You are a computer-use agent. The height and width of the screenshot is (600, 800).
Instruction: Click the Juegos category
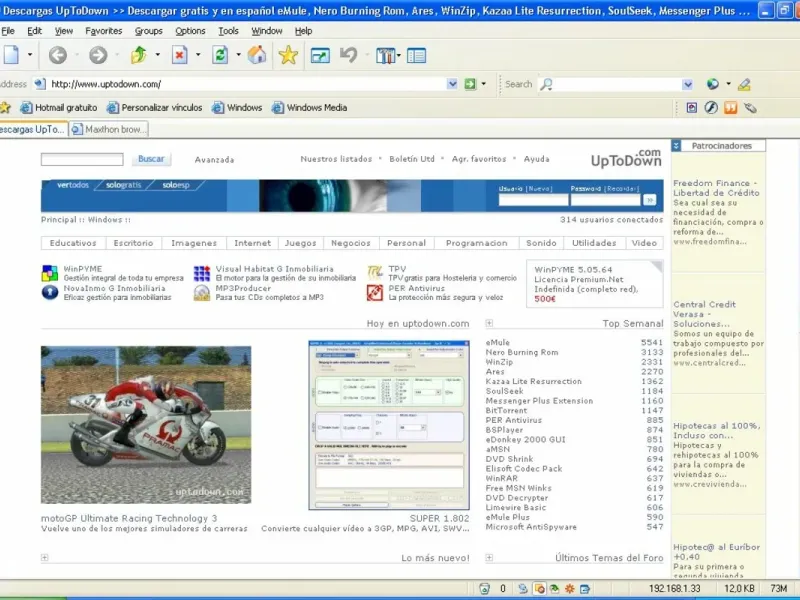(301, 243)
